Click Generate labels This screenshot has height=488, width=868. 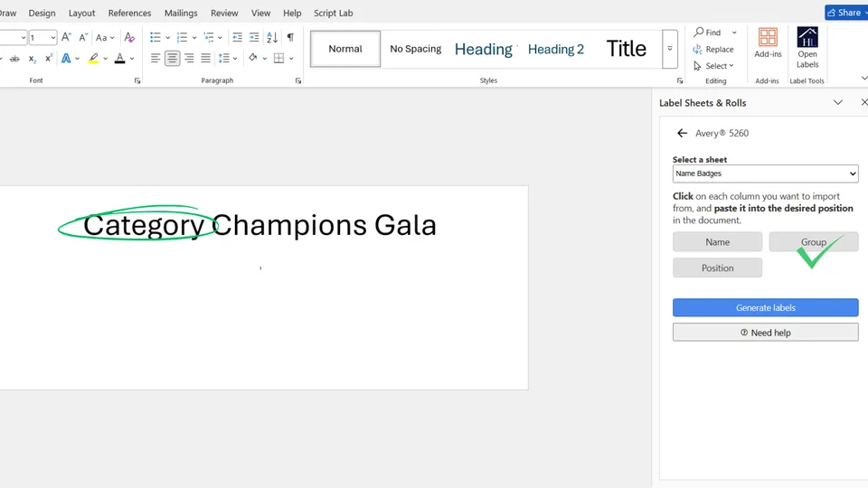coord(766,307)
